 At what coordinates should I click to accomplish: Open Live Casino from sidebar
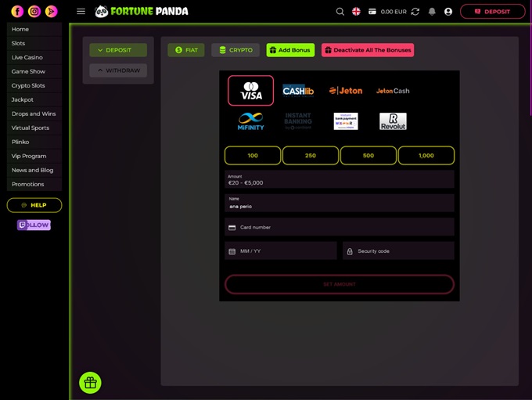pos(27,57)
